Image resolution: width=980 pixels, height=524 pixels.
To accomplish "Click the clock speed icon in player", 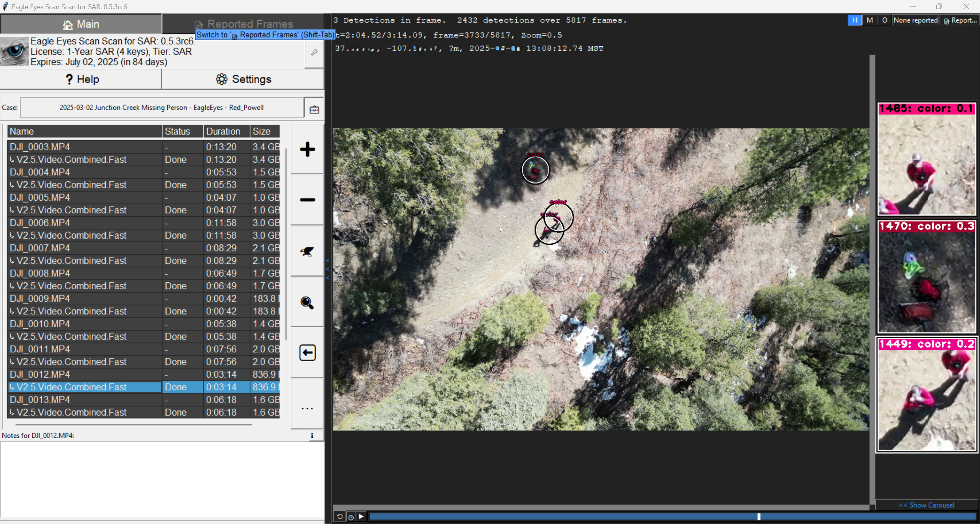I will (x=351, y=517).
